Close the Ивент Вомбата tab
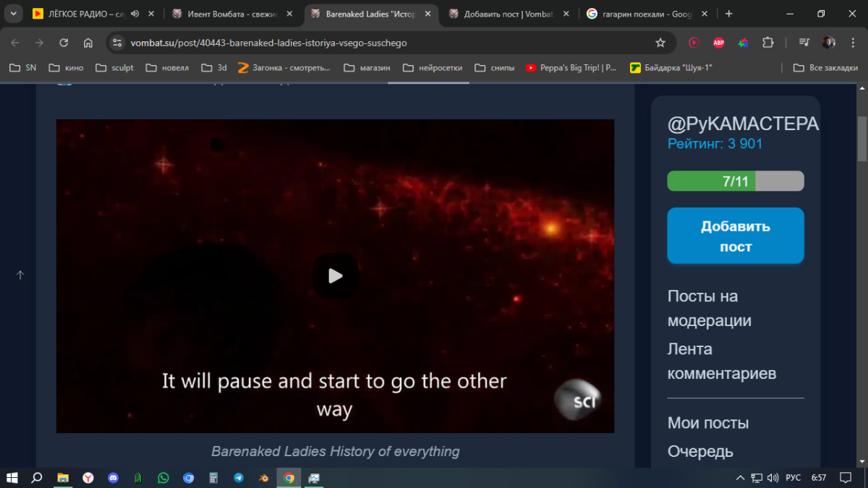Screen dimensions: 868x488 click(289, 14)
